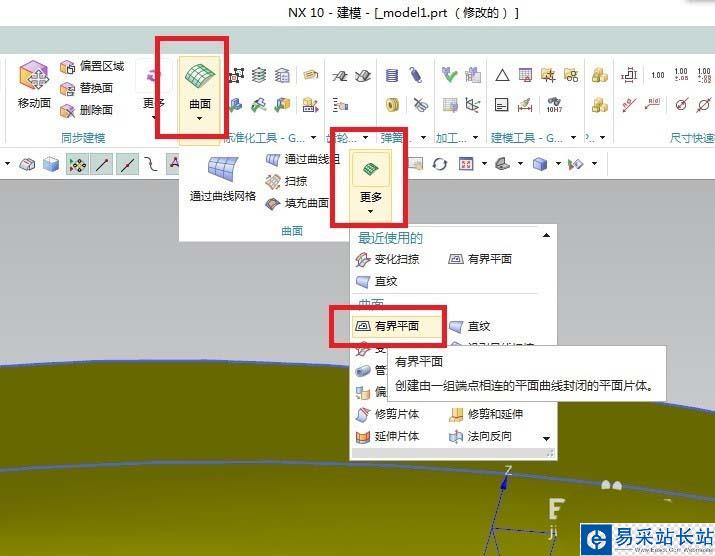Choose the 扫掠 swept command
The image size is (715, 556).
[x=286, y=181]
